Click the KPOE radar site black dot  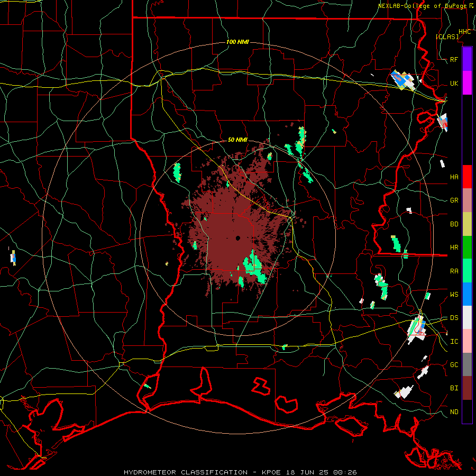[x=238, y=238]
